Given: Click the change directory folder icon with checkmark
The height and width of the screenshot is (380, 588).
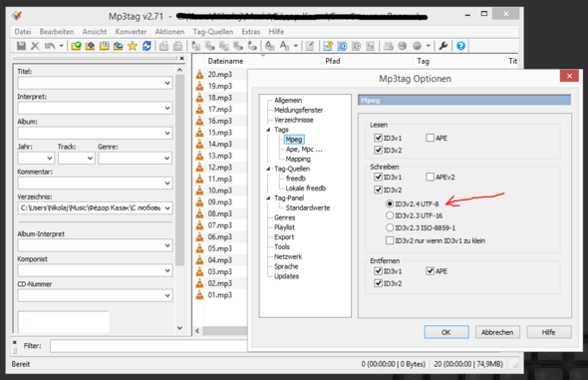Looking at the screenshot, I should (x=76, y=46).
